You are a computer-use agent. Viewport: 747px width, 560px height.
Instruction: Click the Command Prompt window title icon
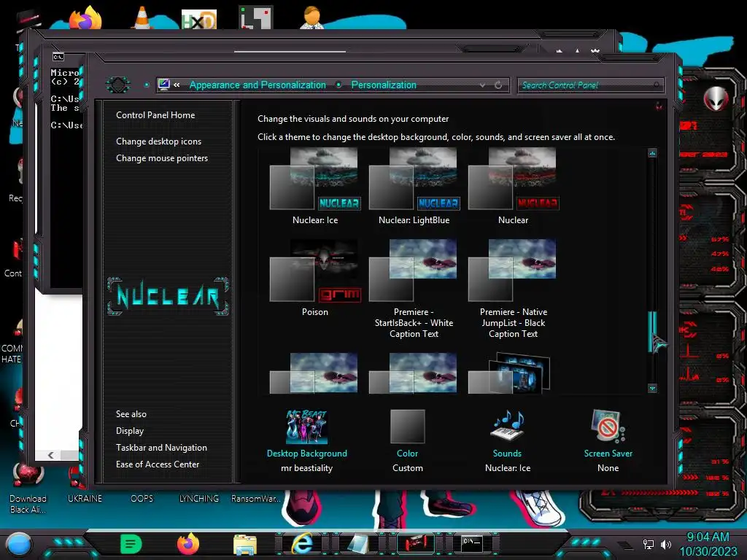[x=58, y=57]
